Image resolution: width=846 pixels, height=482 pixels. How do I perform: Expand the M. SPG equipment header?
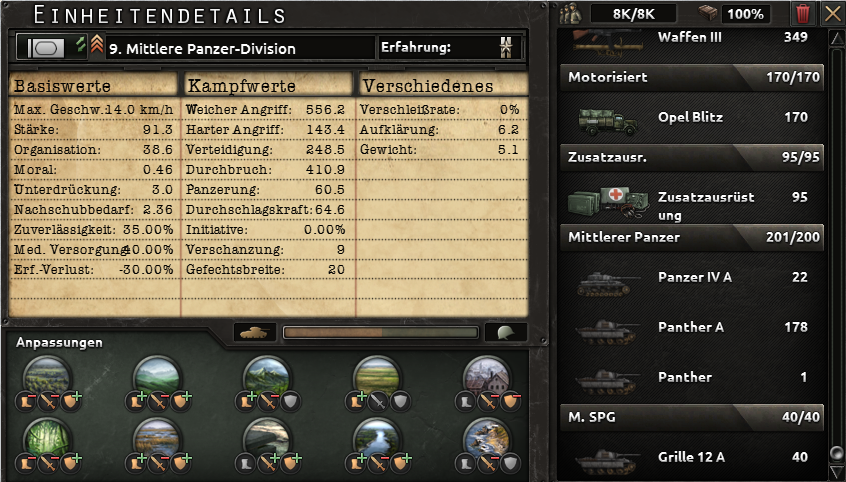(692, 417)
